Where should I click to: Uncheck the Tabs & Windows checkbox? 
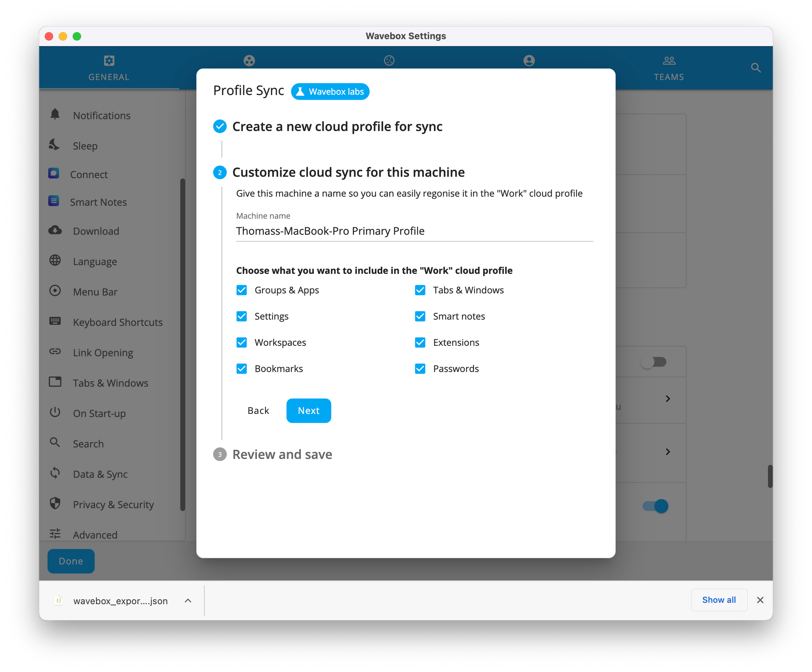pos(420,290)
